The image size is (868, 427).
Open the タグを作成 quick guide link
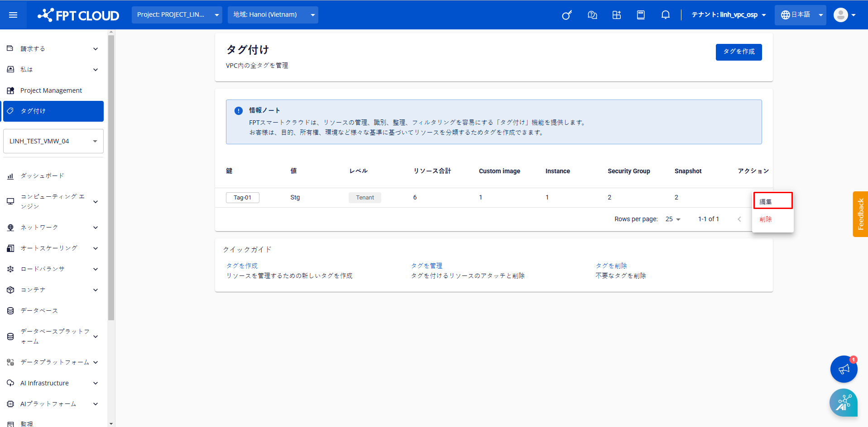(242, 266)
